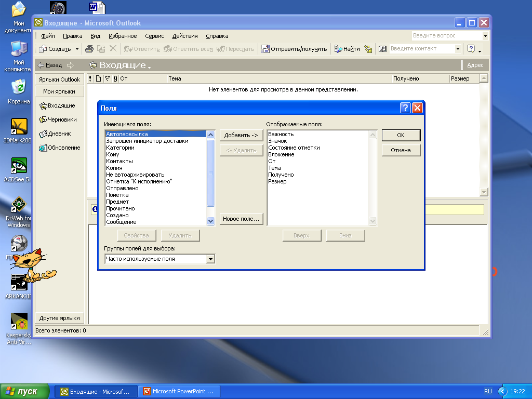Click the Мои ярлыки group button
532x399 pixels.
click(x=59, y=91)
